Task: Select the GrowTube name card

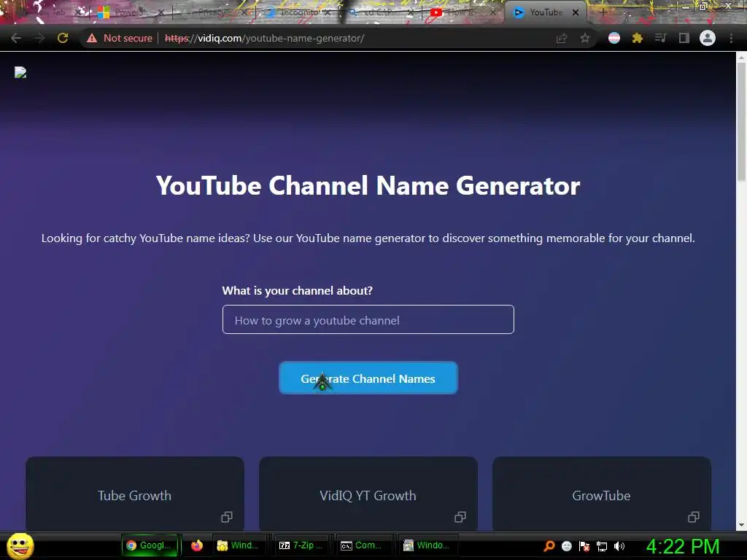Action: click(x=602, y=494)
